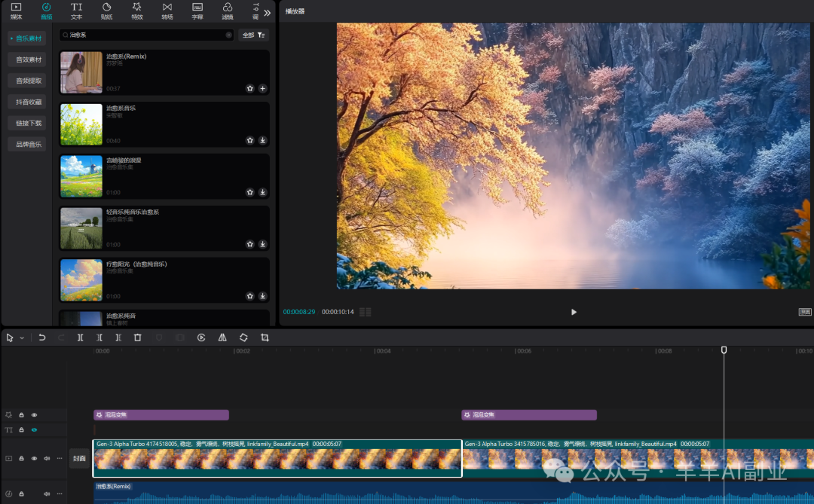Add 治愈系(Remix) to timeline with plus
Screen dimensions: 814x504
(263, 88)
